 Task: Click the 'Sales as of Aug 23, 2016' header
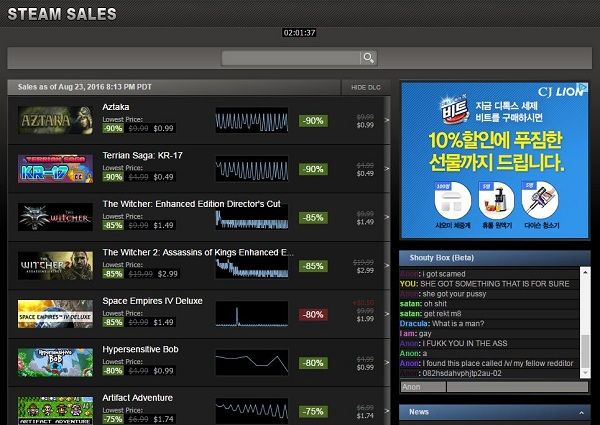85,87
